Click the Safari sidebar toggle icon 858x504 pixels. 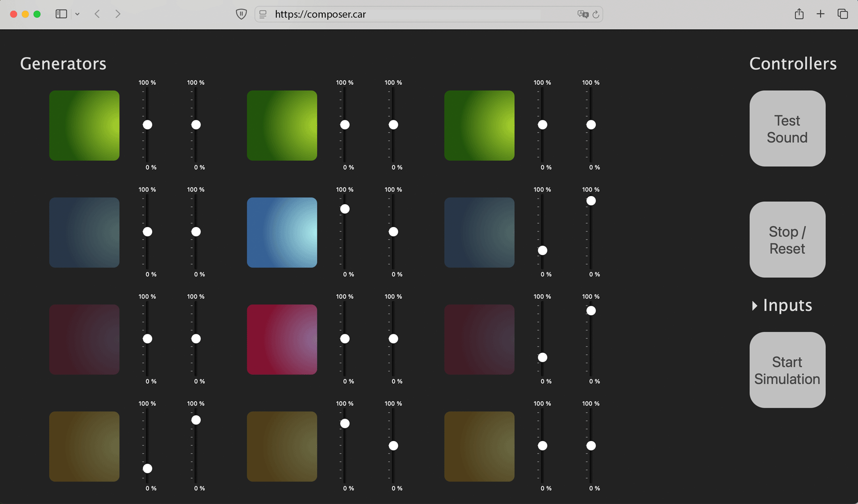[x=61, y=14]
